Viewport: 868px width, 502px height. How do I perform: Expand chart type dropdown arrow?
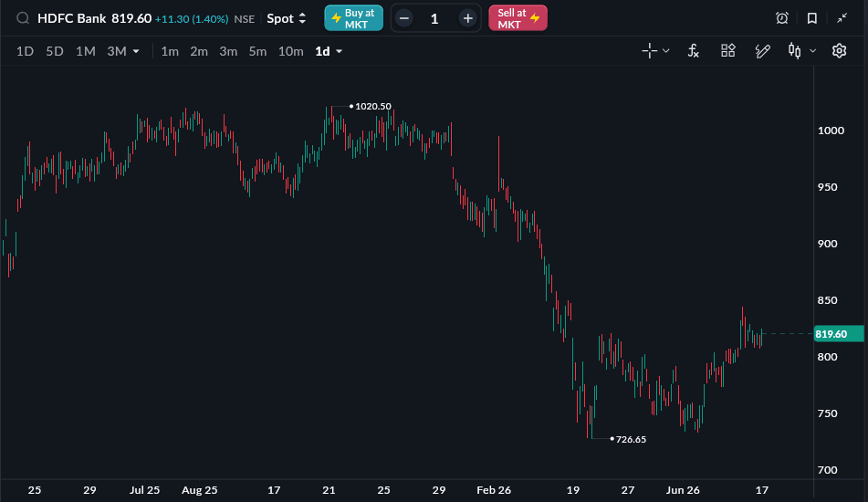812,51
